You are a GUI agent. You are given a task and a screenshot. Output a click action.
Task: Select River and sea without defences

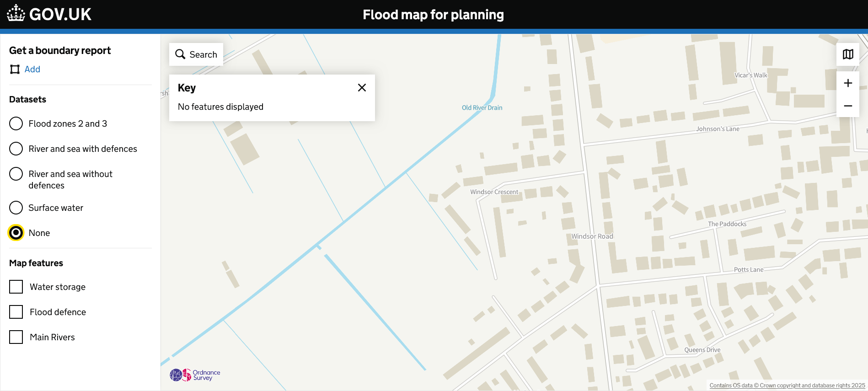[x=16, y=174]
